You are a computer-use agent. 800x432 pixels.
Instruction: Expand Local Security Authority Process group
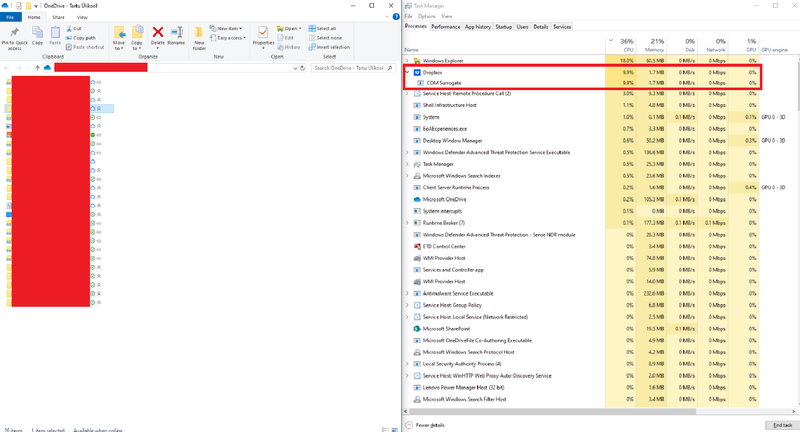pos(407,363)
